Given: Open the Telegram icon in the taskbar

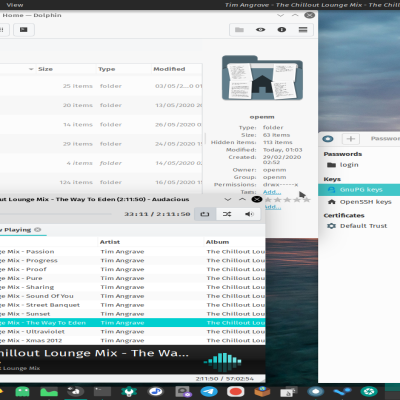Looking at the screenshot, I should coord(209,392).
